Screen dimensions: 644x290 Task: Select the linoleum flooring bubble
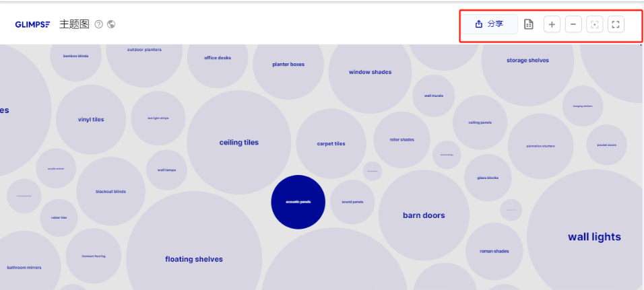coord(94,256)
